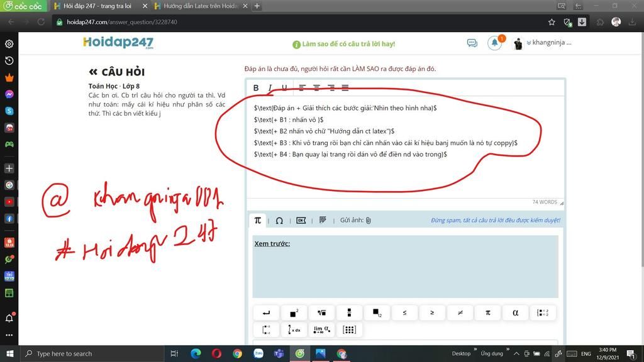Open Facebook from the sidebar

pyautogui.click(x=9, y=219)
